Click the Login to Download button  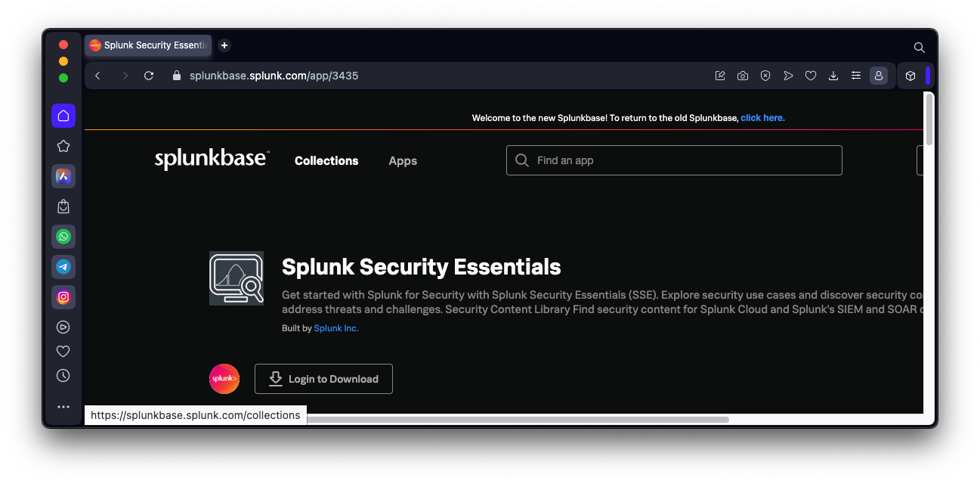point(323,379)
